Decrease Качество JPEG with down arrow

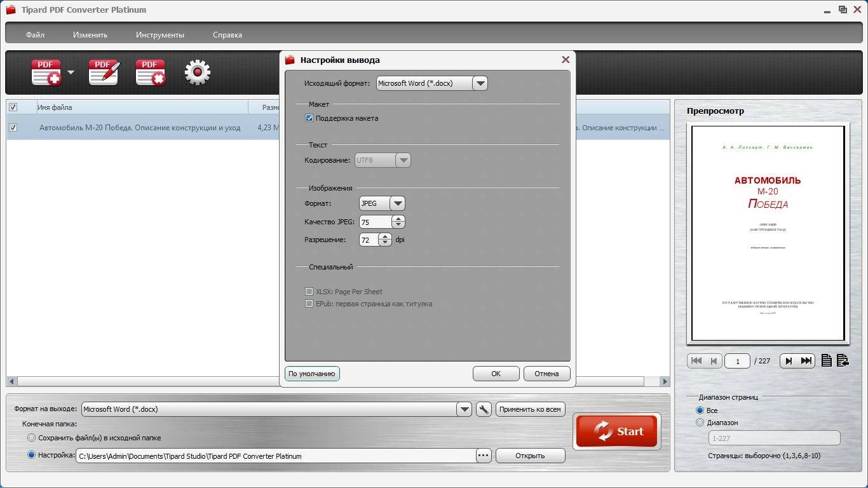(398, 226)
